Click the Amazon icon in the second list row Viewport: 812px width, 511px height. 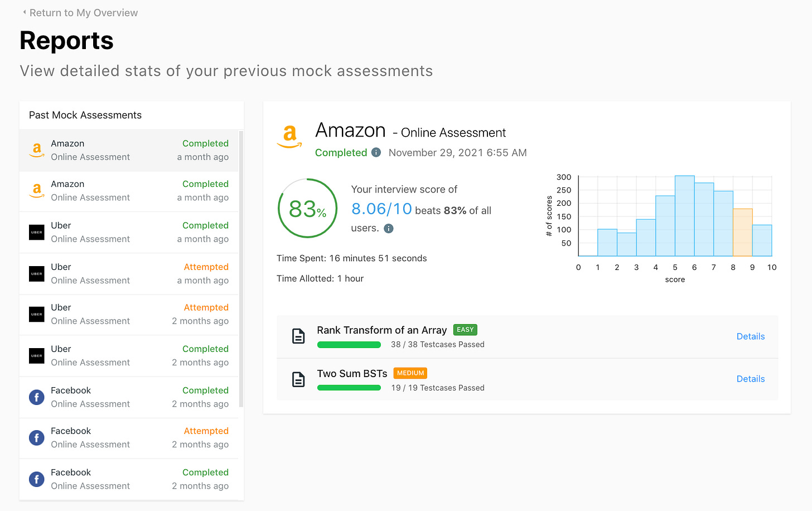tap(36, 191)
